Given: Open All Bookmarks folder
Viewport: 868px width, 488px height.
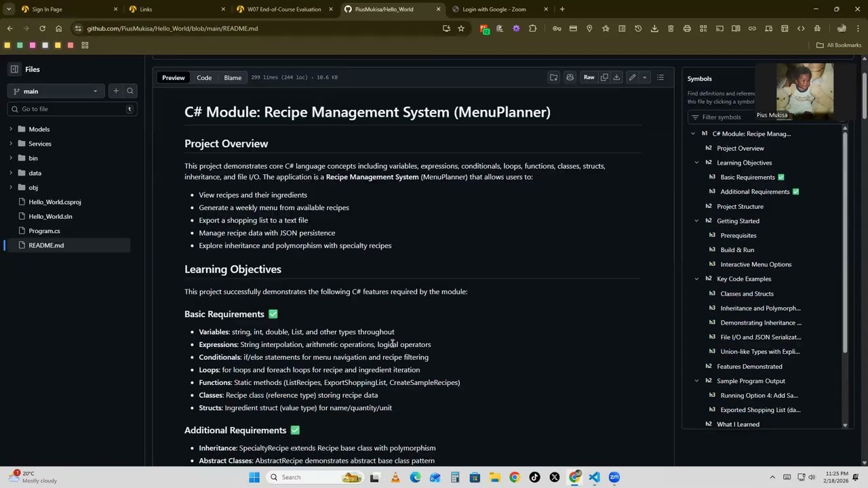Looking at the screenshot, I should click(x=839, y=45).
